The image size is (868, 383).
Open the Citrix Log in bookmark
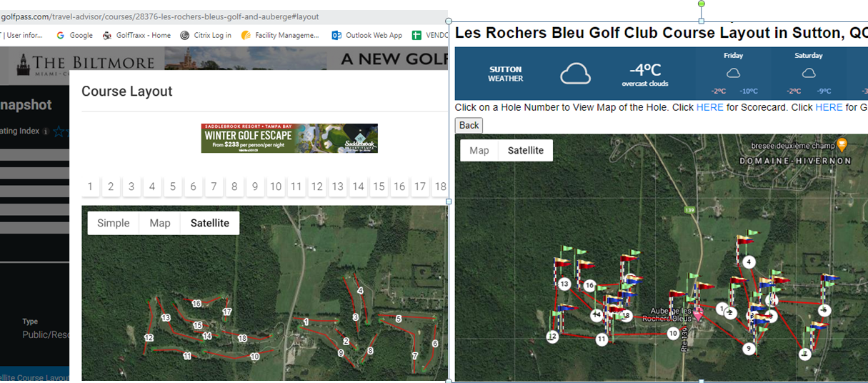click(206, 35)
